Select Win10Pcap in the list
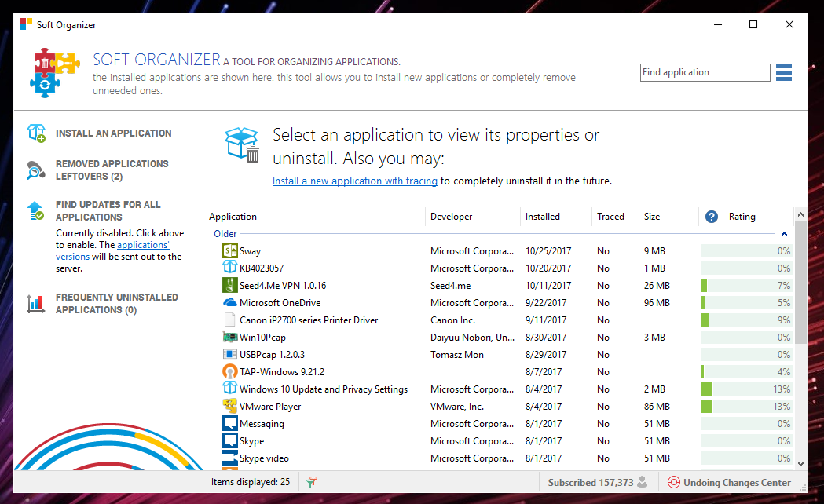Image resolution: width=824 pixels, height=504 pixels. [263, 338]
